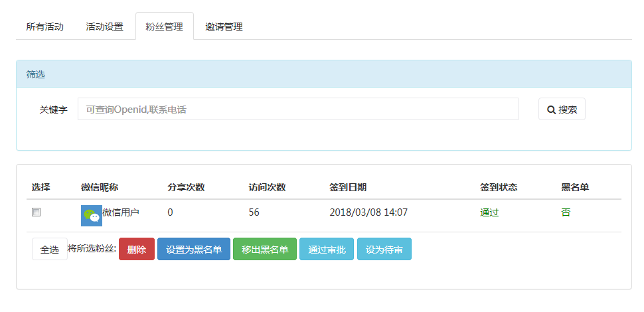The image size is (644, 312).
Task: Click the 将所选粉丝: label
Action: pyautogui.click(x=92, y=248)
